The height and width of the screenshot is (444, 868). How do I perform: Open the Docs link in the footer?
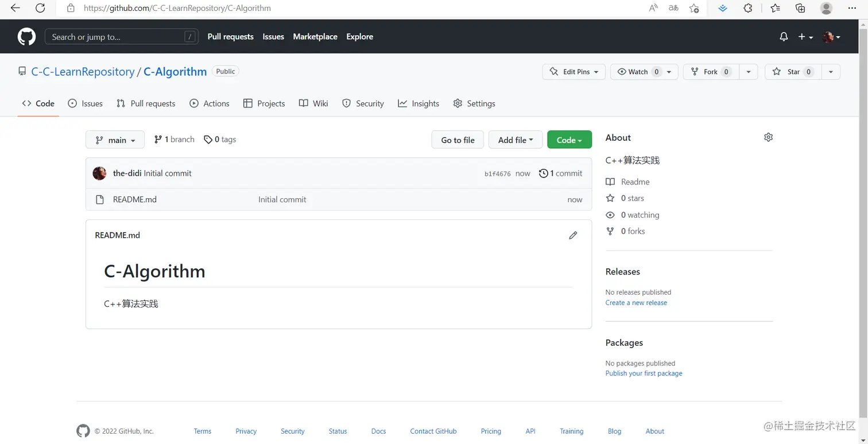pos(379,431)
